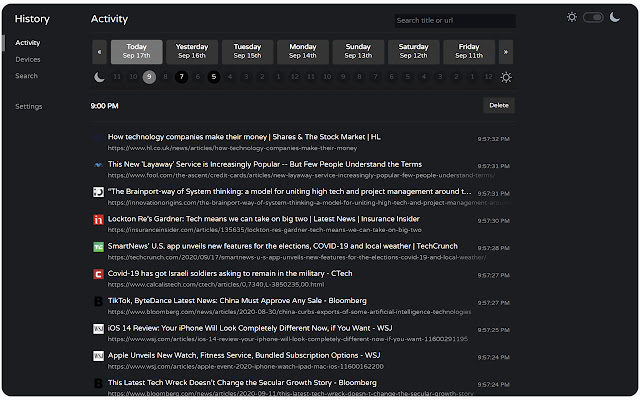Delete the 9:00 PM history entries

[x=499, y=105]
